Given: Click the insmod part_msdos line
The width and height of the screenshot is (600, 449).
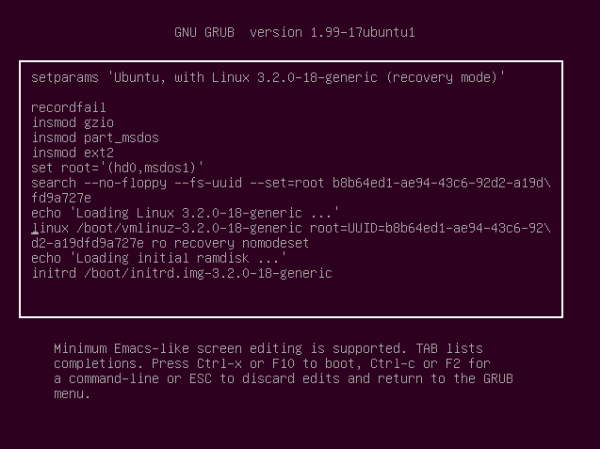Looking at the screenshot, I should [95, 137].
